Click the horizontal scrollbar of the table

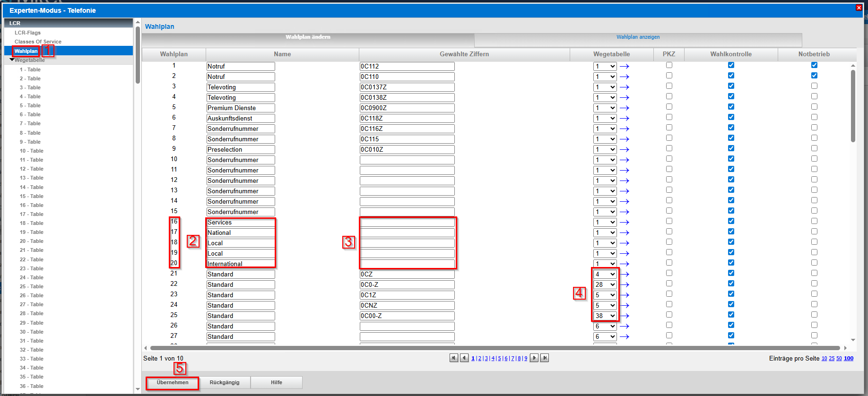495,348
